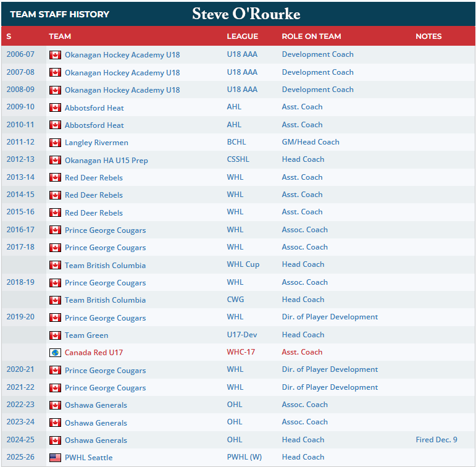
Task: Click Canada flag icon in 2009-10 row
Action: coord(55,107)
